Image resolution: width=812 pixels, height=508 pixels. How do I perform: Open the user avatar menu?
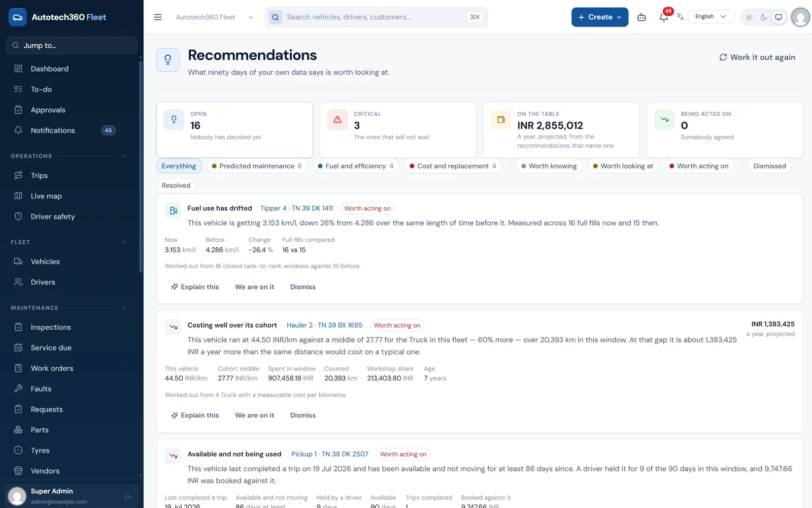(x=800, y=17)
